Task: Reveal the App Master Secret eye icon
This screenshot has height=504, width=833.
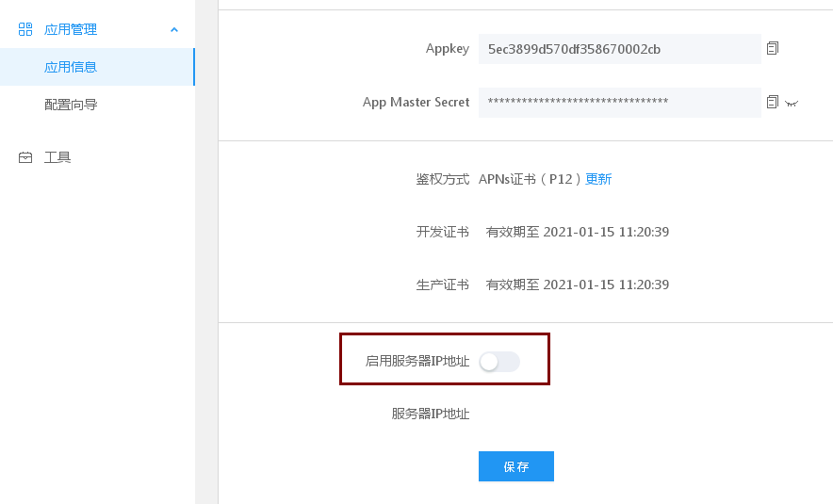Action: pyautogui.click(x=792, y=104)
